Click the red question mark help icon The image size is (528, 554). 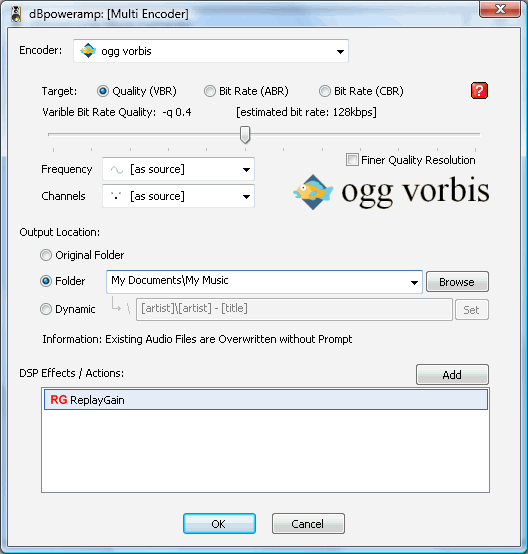point(479,91)
